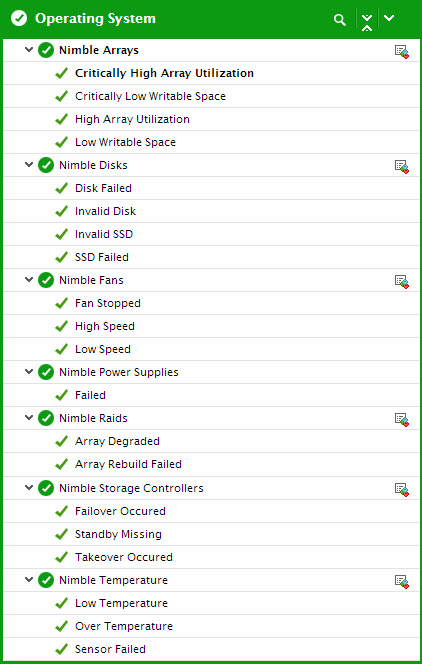The height and width of the screenshot is (664, 422).
Task: Open alert settings icon for Nimble Storage Controllers
Action: [x=401, y=489]
